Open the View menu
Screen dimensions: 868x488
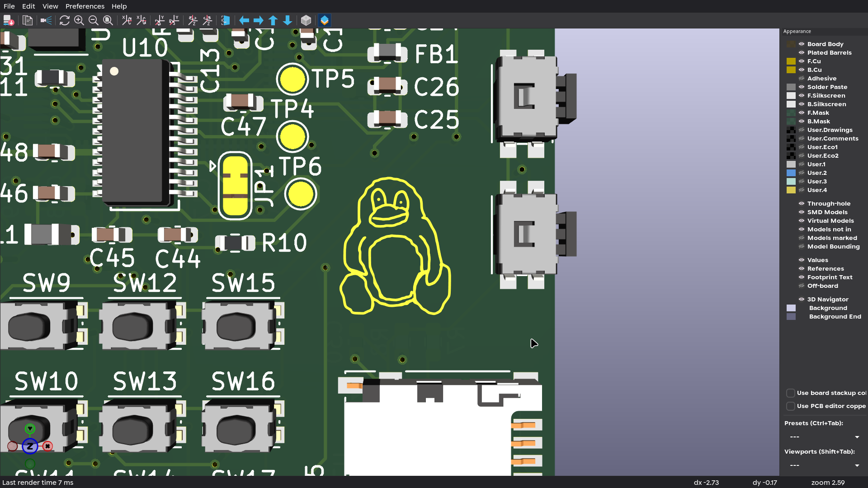50,6
